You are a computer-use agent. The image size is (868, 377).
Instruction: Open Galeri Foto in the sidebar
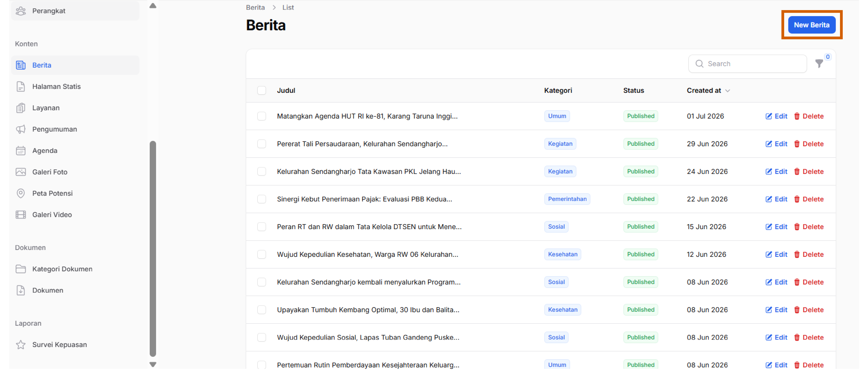click(x=75, y=172)
